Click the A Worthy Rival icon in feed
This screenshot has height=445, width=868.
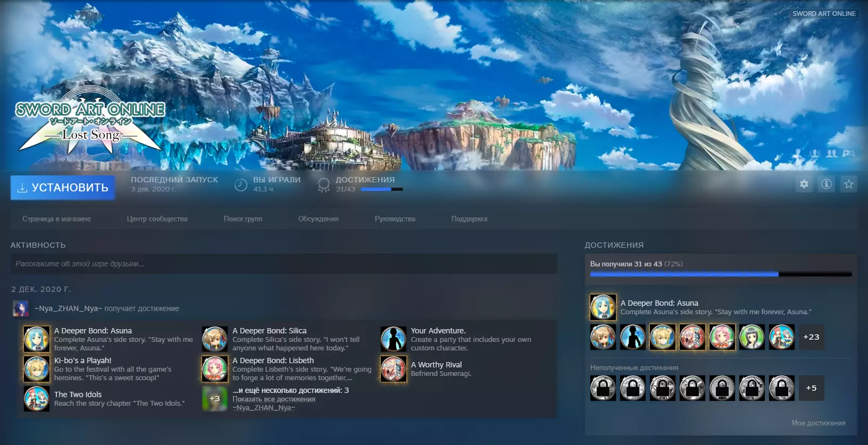(x=394, y=369)
